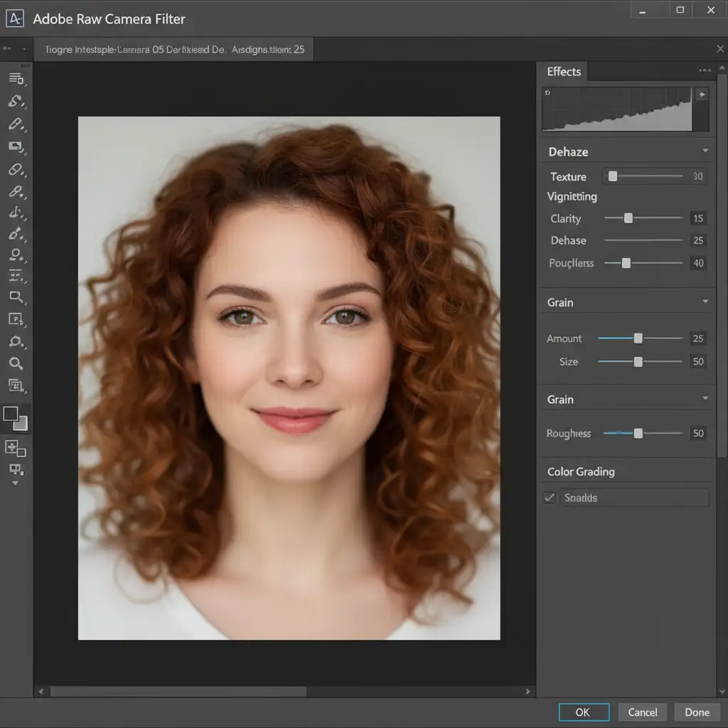728x728 pixels.
Task: Click the small button right of the histogram
Action: (702, 95)
